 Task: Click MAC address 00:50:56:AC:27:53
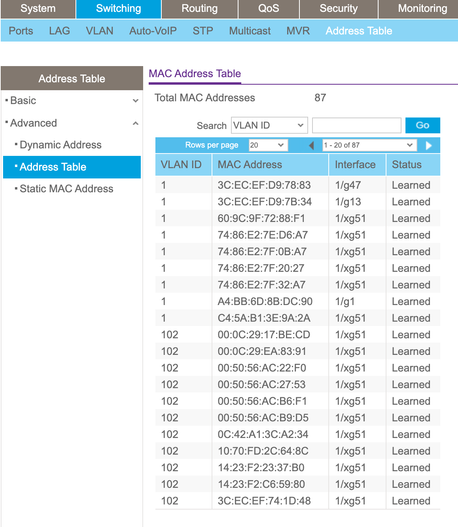click(261, 384)
